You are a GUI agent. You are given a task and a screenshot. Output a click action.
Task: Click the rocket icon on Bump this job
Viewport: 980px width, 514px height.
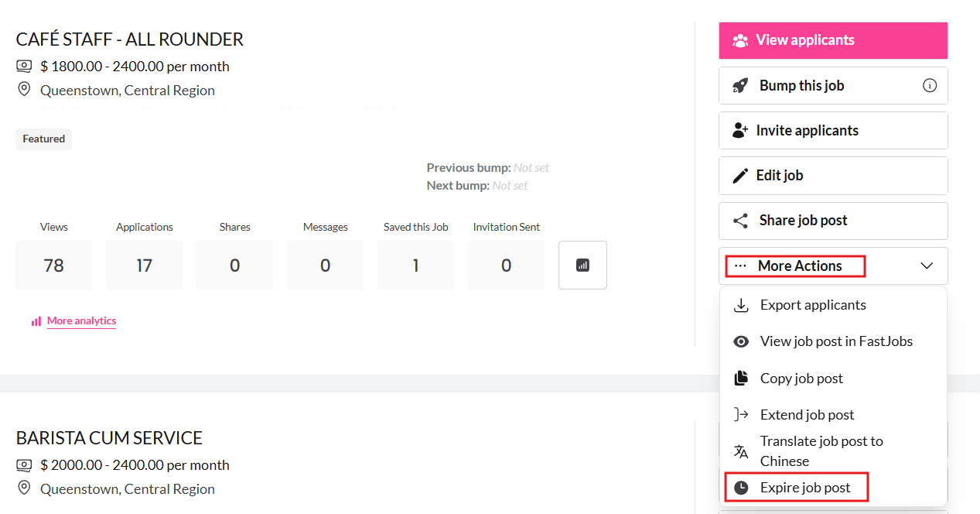coord(740,85)
